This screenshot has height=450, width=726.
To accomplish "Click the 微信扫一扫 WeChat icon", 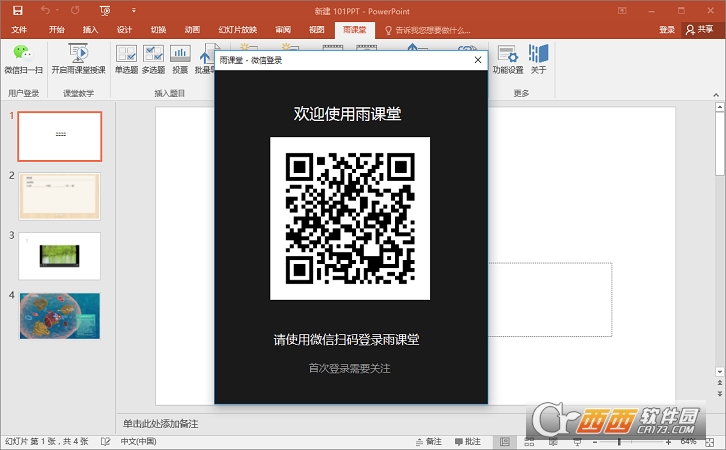I will 23,59.
